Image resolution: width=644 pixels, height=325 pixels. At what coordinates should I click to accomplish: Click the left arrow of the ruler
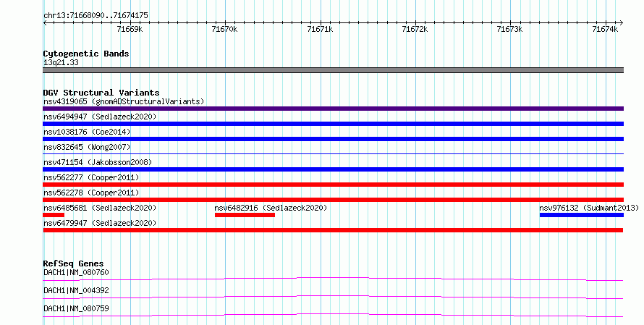(x=45, y=23)
